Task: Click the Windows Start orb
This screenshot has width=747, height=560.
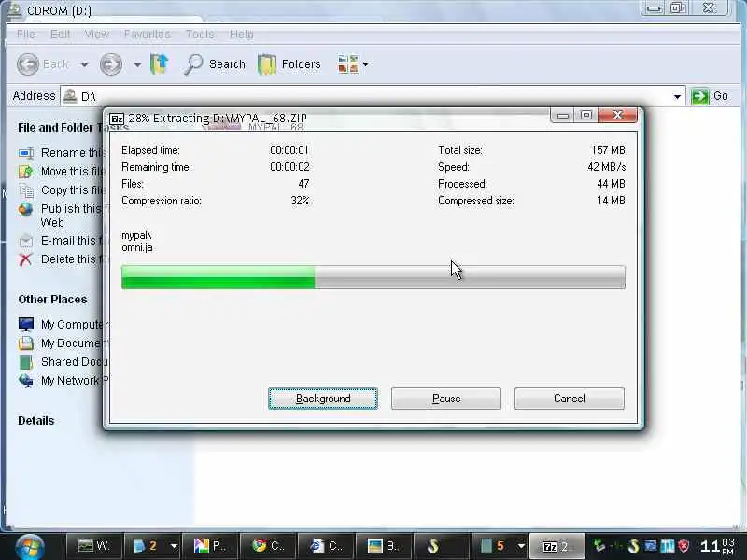Action: click(x=30, y=546)
